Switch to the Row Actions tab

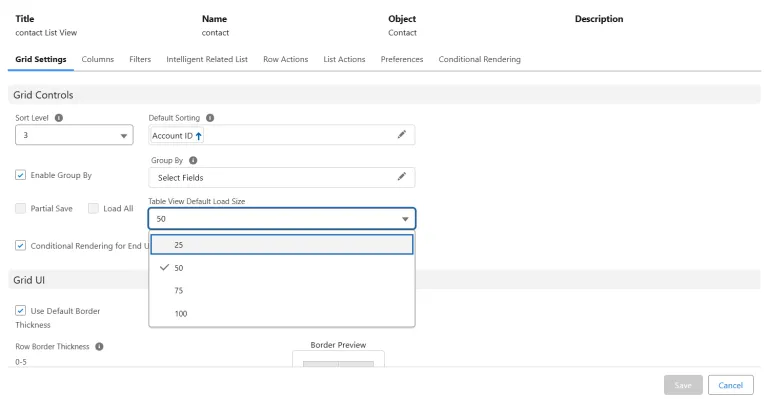pyautogui.click(x=286, y=59)
